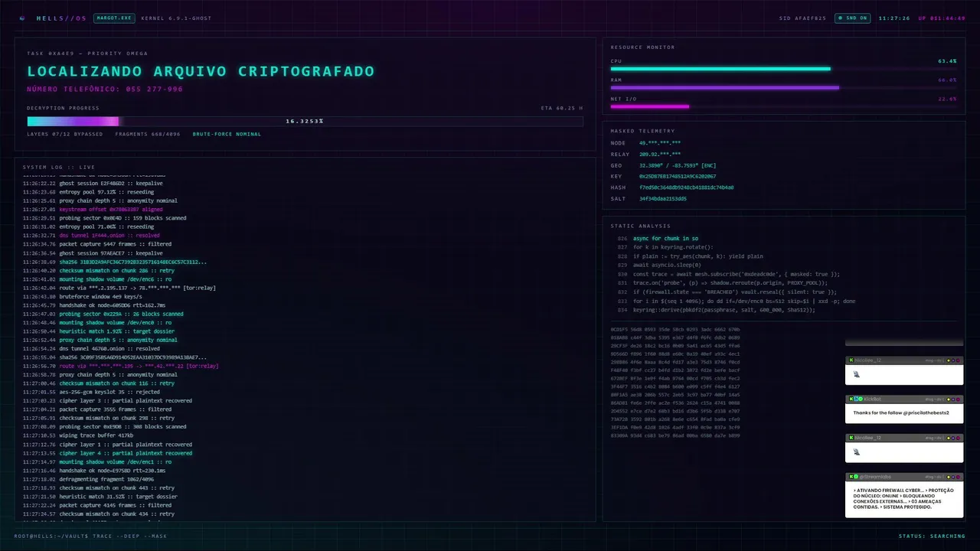Click the Kick icon beside @Streamlabs
980x551 pixels.
851,477
